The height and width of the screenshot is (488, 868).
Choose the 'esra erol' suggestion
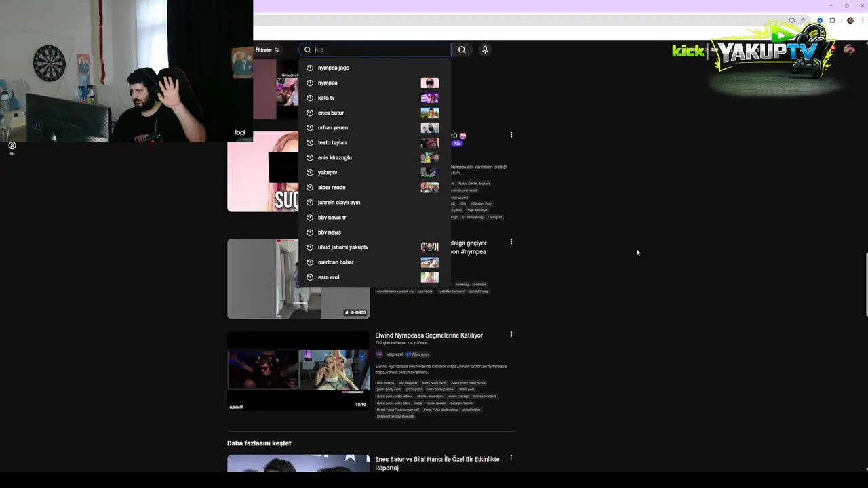pos(374,277)
